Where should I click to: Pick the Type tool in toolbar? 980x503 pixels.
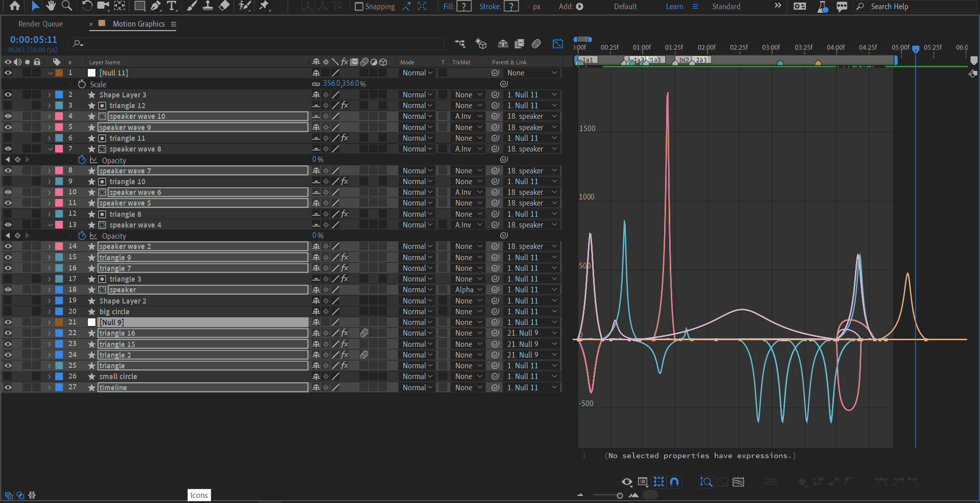tap(171, 6)
